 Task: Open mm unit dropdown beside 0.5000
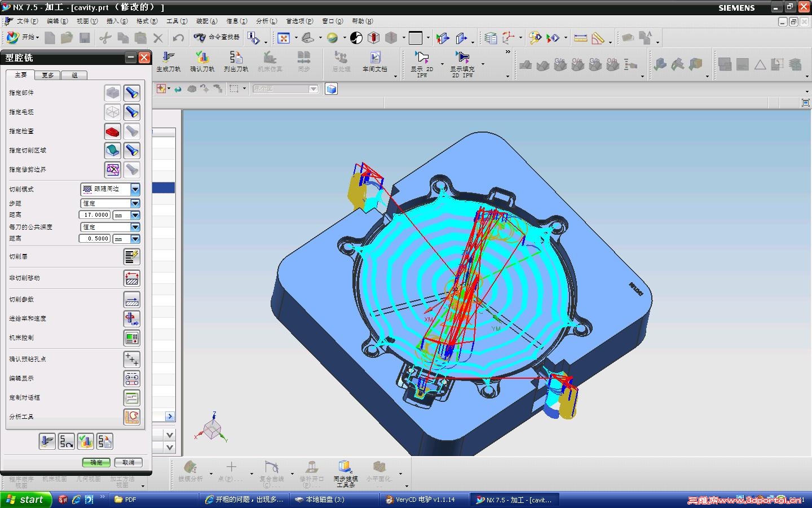point(135,239)
